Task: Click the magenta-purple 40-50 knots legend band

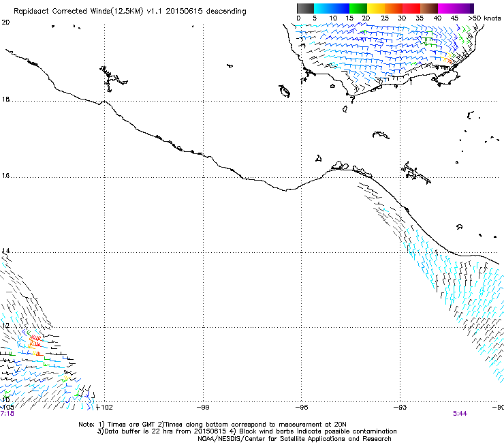Action: 456,8
